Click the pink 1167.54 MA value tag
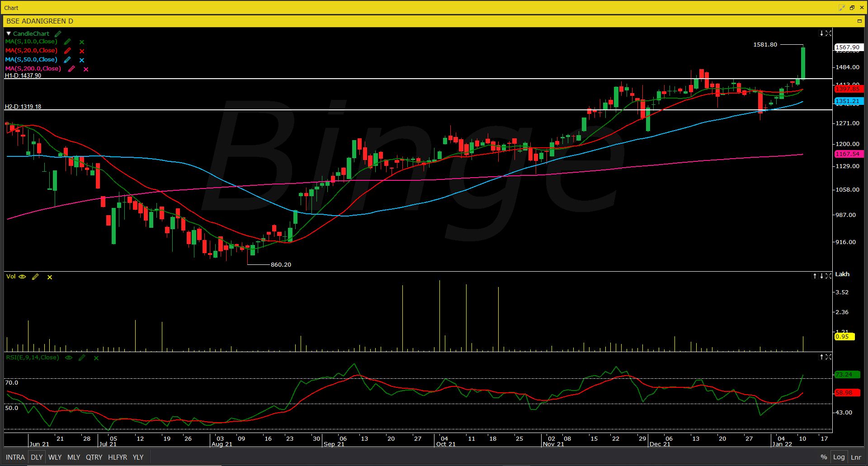This screenshot has width=868, height=466. [x=849, y=154]
